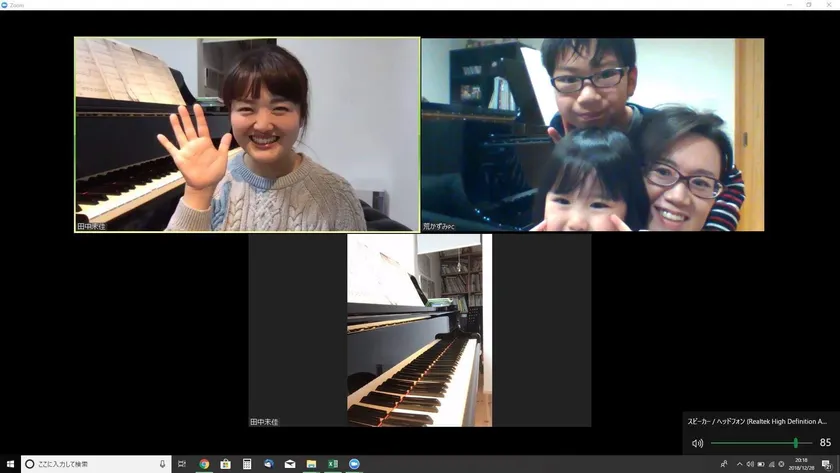Select the piano keyboard camera tile
The height and width of the screenshot is (473, 840).
tap(419, 330)
